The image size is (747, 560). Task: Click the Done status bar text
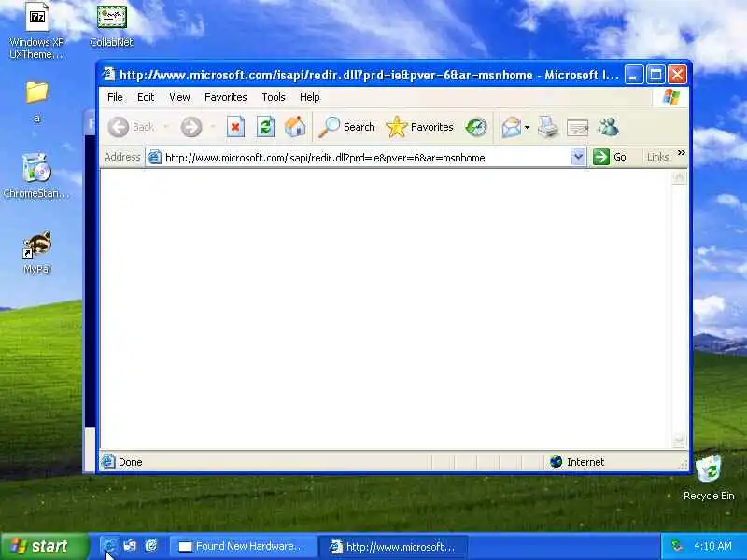click(x=130, y=462)
